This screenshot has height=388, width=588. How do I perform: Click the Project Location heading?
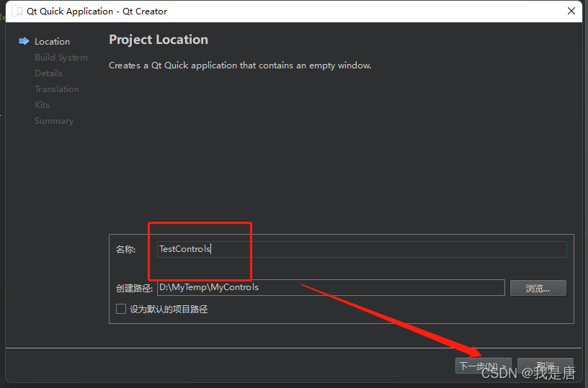point(159,40)
